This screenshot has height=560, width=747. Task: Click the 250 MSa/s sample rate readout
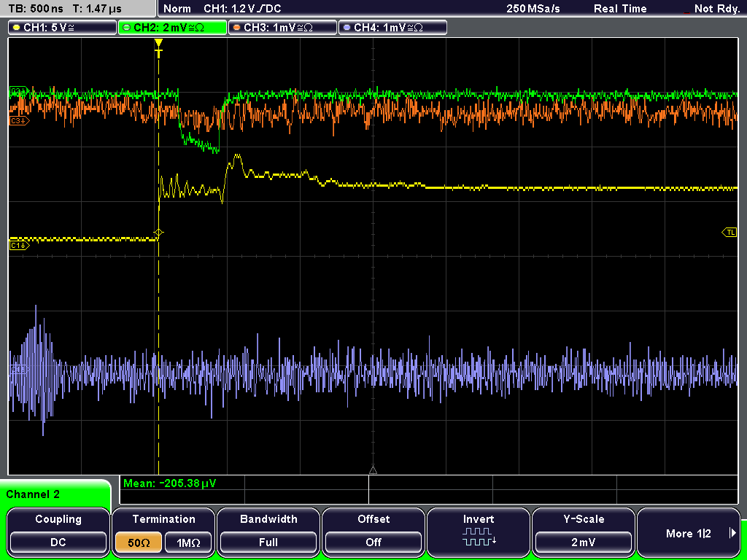533,9
